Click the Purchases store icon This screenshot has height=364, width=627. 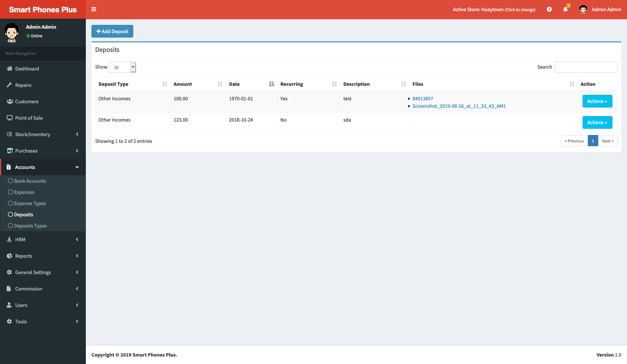pos(10,151)
